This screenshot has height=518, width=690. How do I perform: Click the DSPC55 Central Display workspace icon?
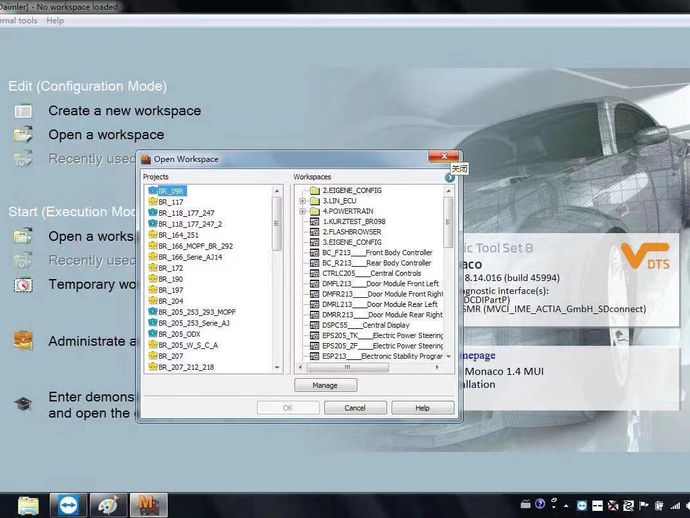[x=314, y=325]
